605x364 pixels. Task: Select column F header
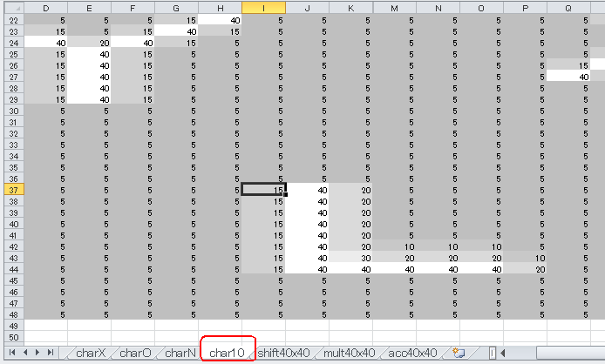(x=133, y=8)
